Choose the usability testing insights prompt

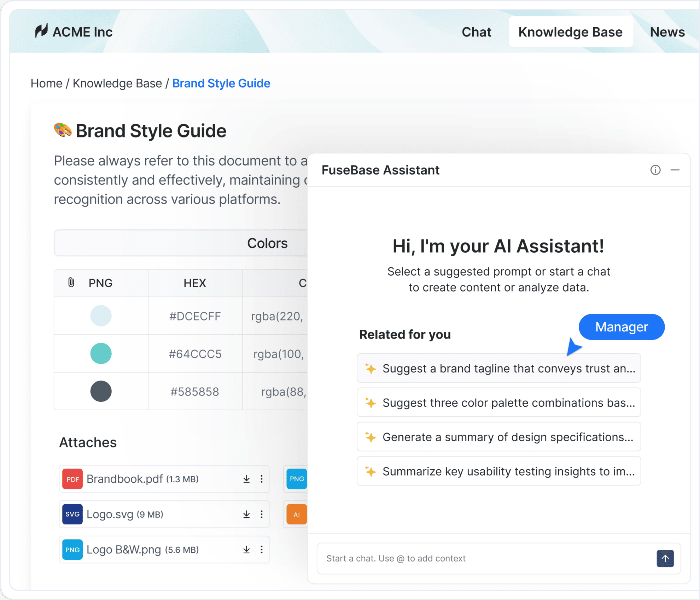tap(498, 471)
